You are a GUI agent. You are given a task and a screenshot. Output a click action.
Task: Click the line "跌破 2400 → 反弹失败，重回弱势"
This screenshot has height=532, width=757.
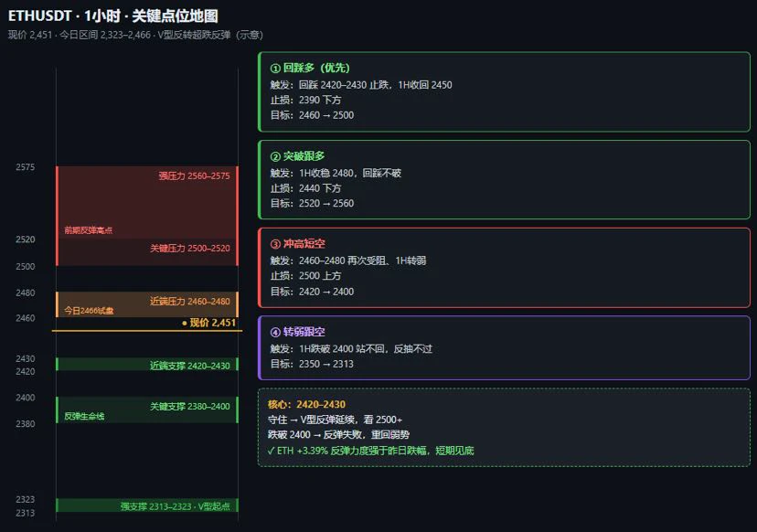338,435
